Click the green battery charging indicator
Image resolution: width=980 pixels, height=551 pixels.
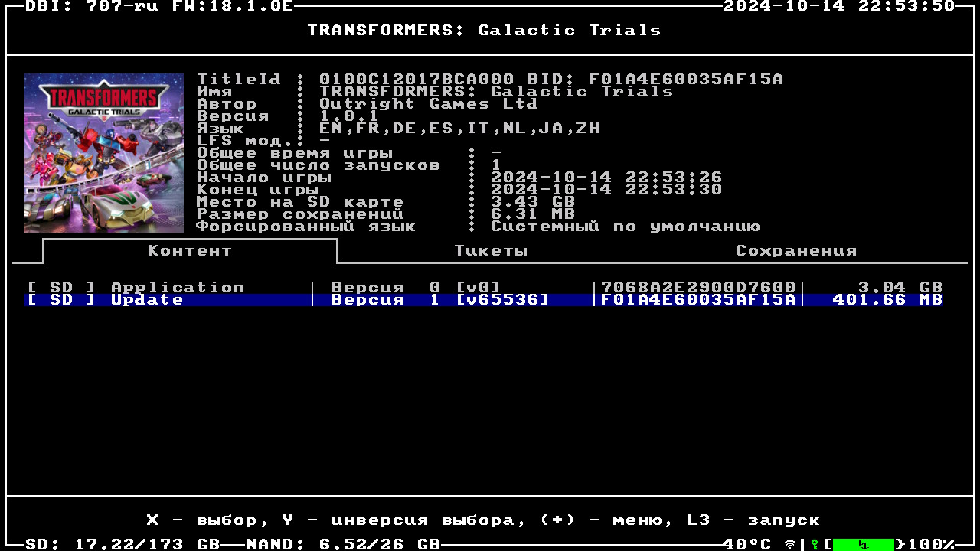863,544
